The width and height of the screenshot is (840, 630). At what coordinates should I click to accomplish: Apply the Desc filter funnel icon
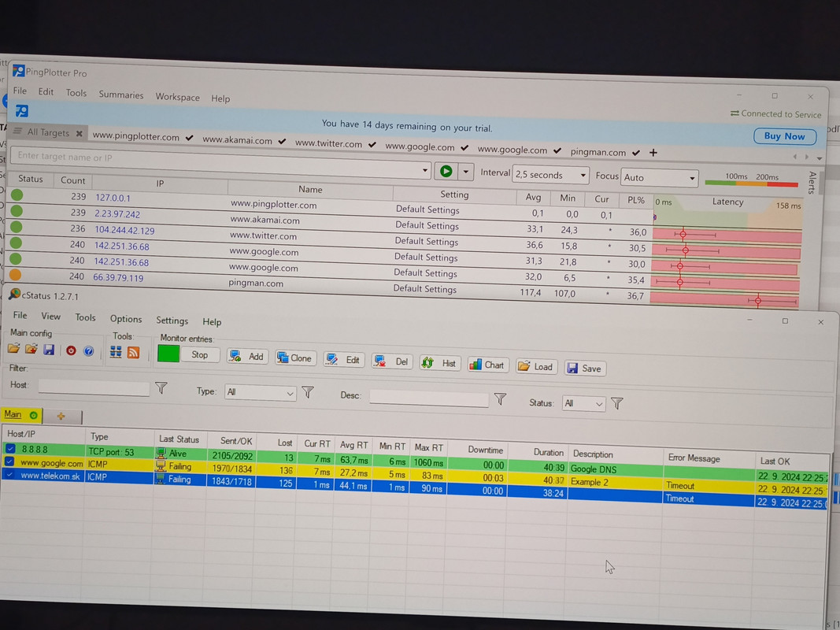[x=500, y=399]
